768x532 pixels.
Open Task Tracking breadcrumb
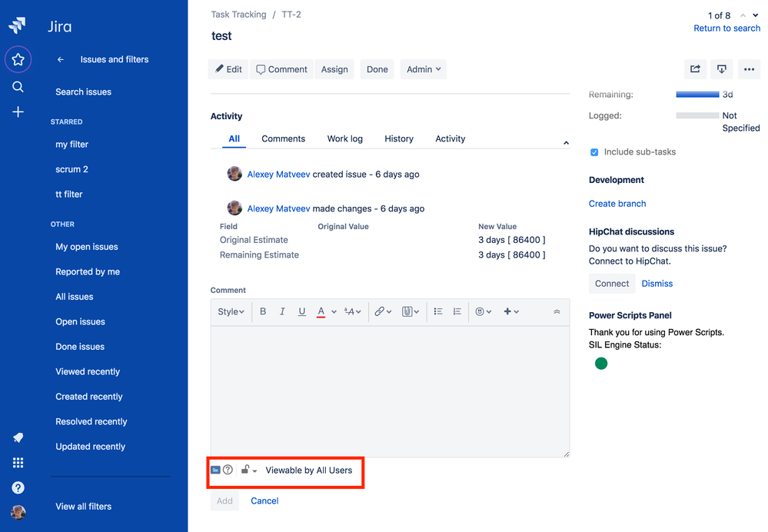(x=238, y=14)
